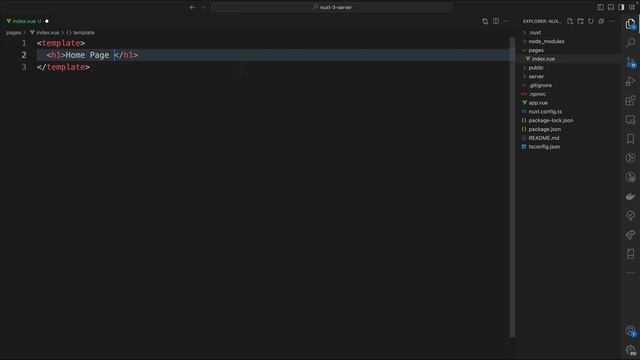Image resolution: width=640 pixels, height=360 pixels.
Task: Expand the .nuxt folder
Action: (x=535, y=33)
